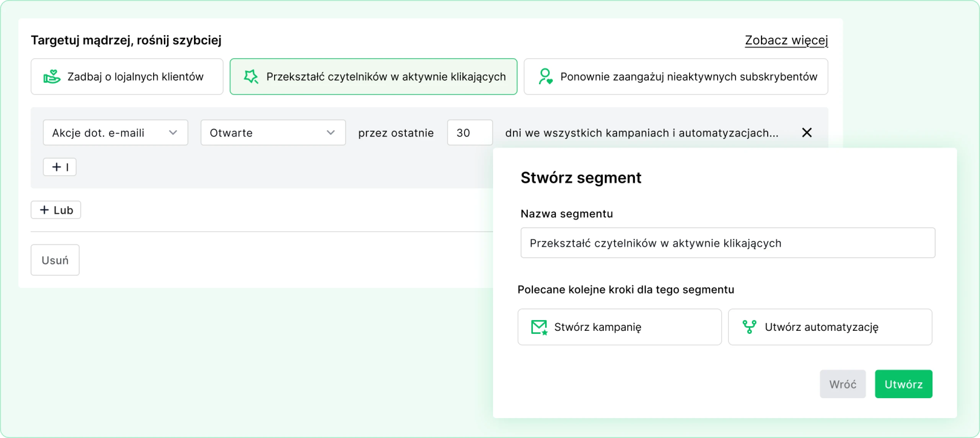Focus the Nazwa segmentu text field
Viewport: 980px width, 438px height.
pyautogui.click(x=727, y=243)
